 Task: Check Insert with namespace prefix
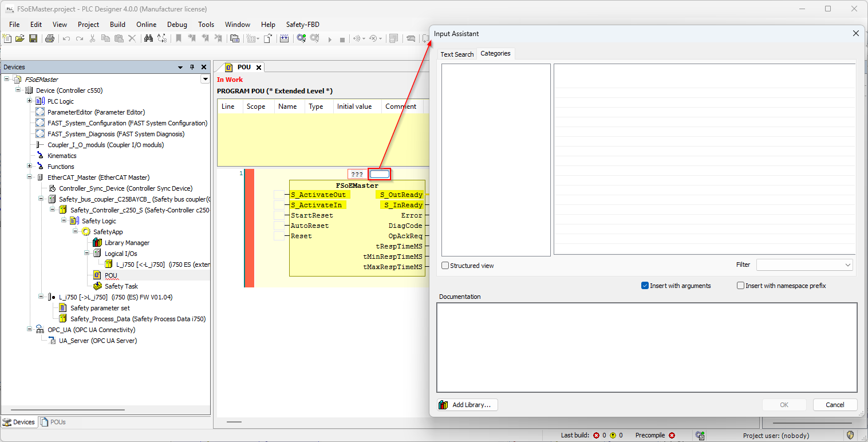741,286
